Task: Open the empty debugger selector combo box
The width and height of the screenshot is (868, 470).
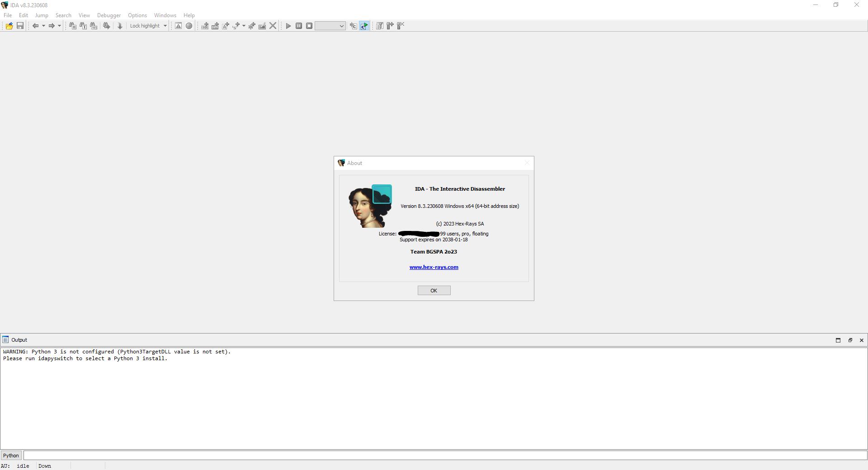Action: click(330, 26)
